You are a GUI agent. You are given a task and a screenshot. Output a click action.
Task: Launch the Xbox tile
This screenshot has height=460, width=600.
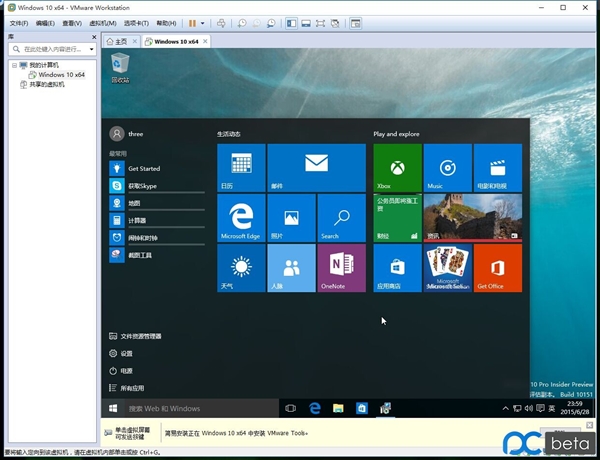click(x=397, y=167)
